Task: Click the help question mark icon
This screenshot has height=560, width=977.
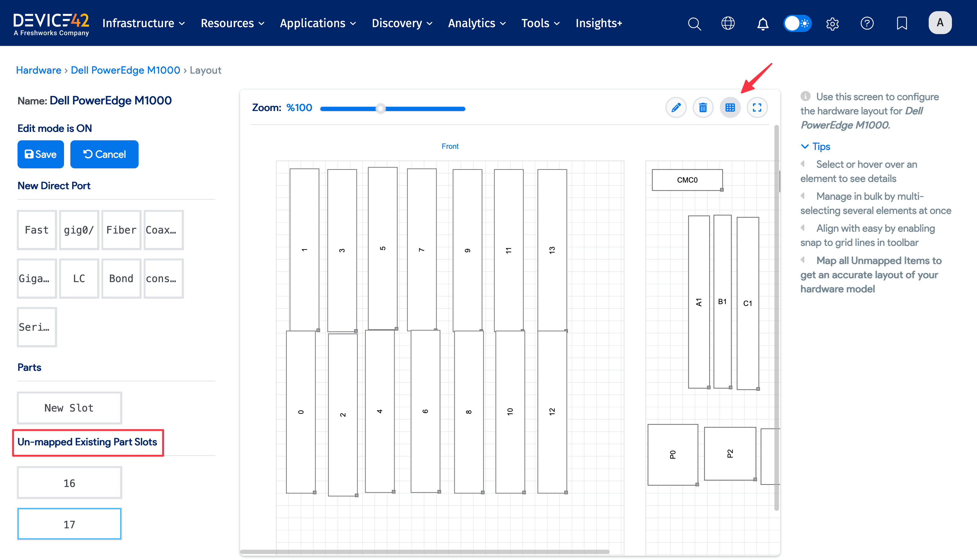Action: point(867,24)
